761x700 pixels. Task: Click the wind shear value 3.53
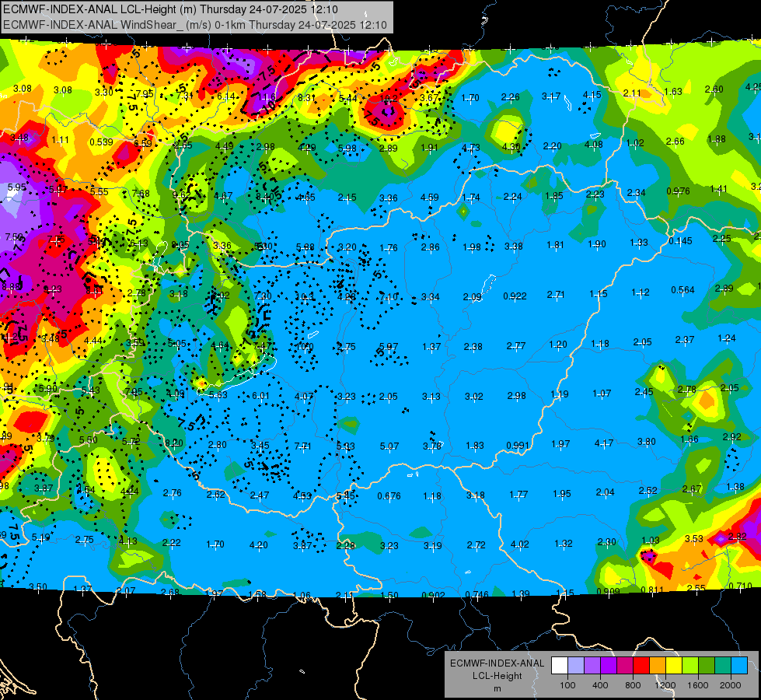(x=694, y=538)
